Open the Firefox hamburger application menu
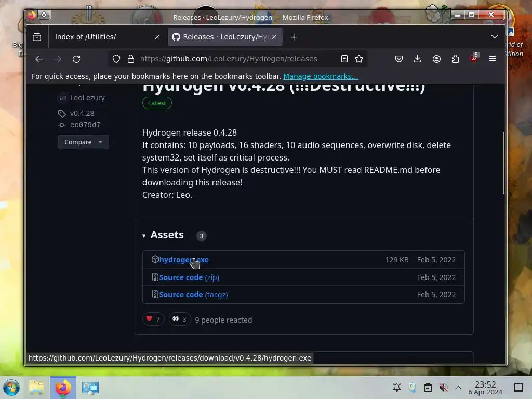Viewport: 532px width, 399px height. point(493,59)
